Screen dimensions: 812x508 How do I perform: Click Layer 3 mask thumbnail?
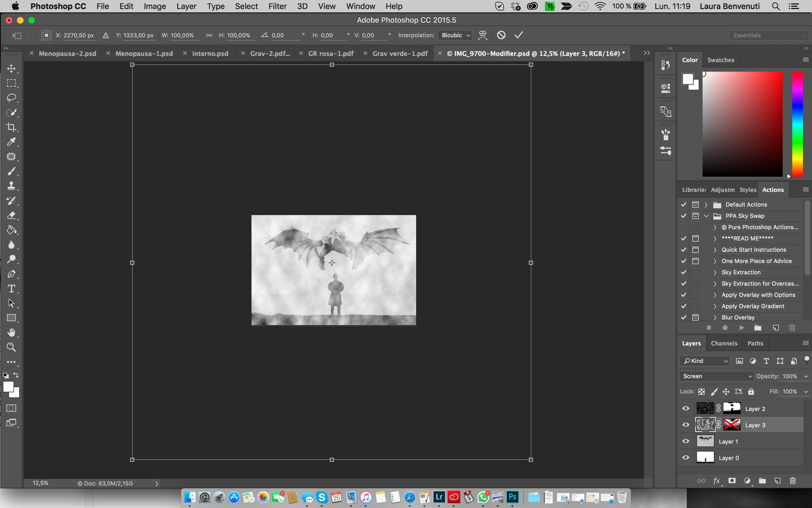point(732,425)
